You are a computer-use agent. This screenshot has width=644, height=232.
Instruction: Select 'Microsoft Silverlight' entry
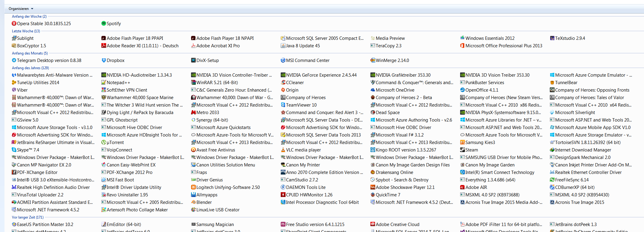click(573, 112)
